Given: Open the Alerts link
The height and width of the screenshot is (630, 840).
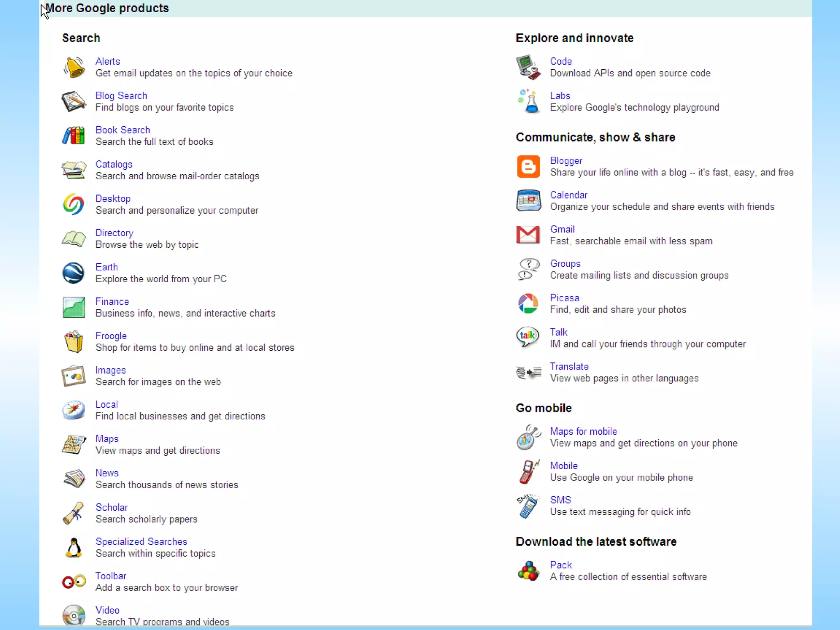Looking at the screenshot, I should (107, 62).
